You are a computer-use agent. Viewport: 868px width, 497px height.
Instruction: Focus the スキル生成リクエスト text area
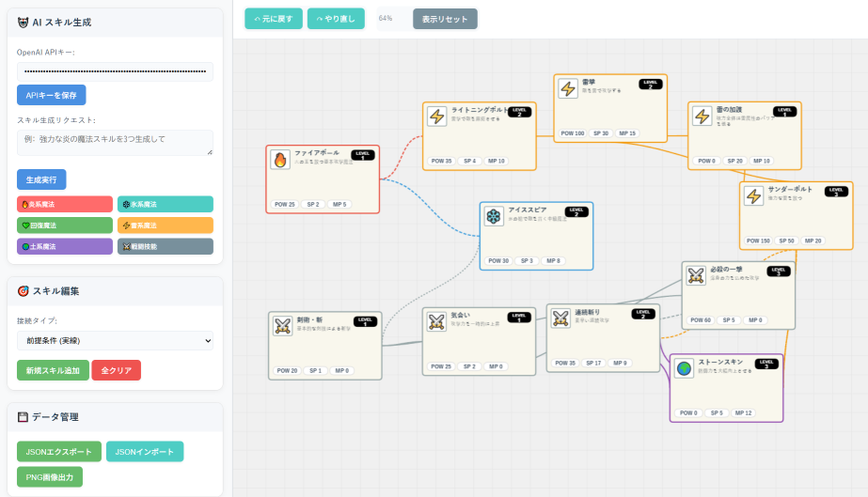pyautogui.click(x=115, y=143)
